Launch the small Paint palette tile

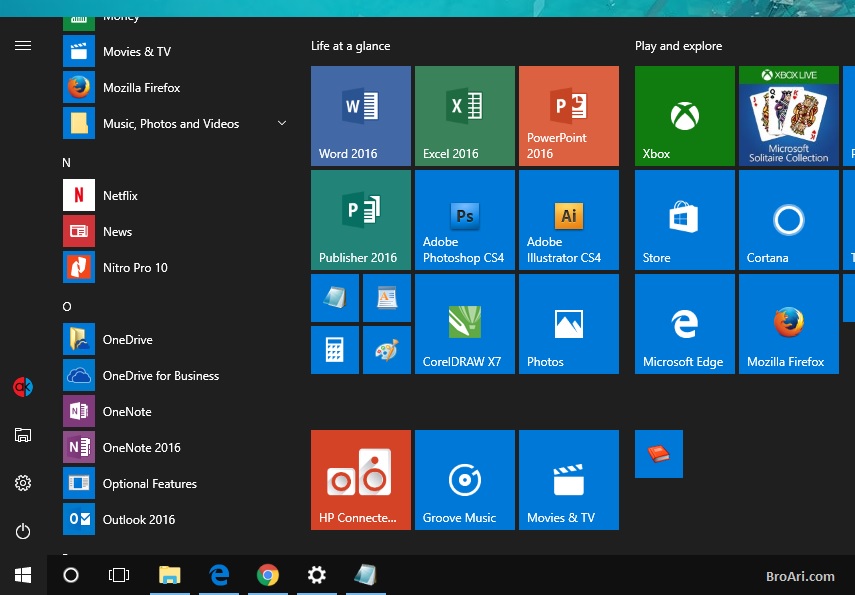pos(387,350)
